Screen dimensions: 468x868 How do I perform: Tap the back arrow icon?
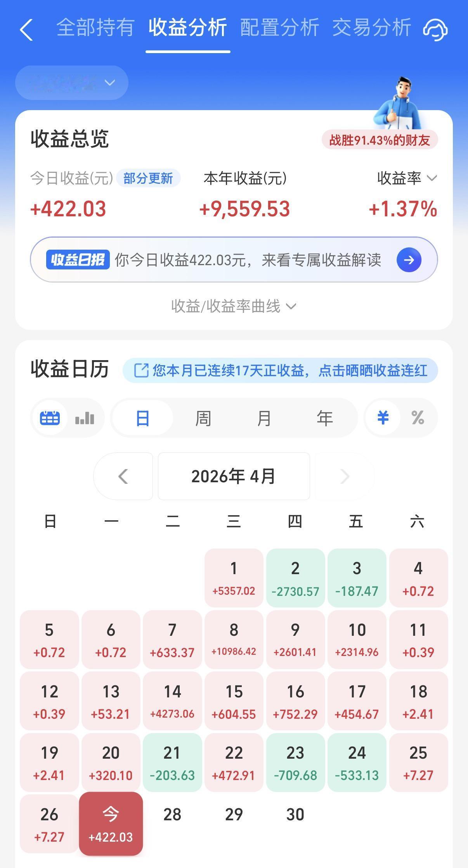coord(26,30)
